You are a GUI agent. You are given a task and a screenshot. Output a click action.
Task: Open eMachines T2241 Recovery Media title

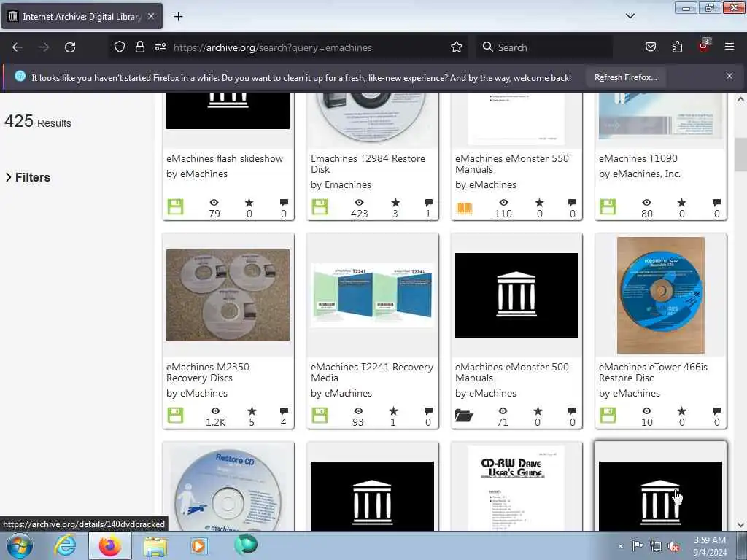(371, 373)
